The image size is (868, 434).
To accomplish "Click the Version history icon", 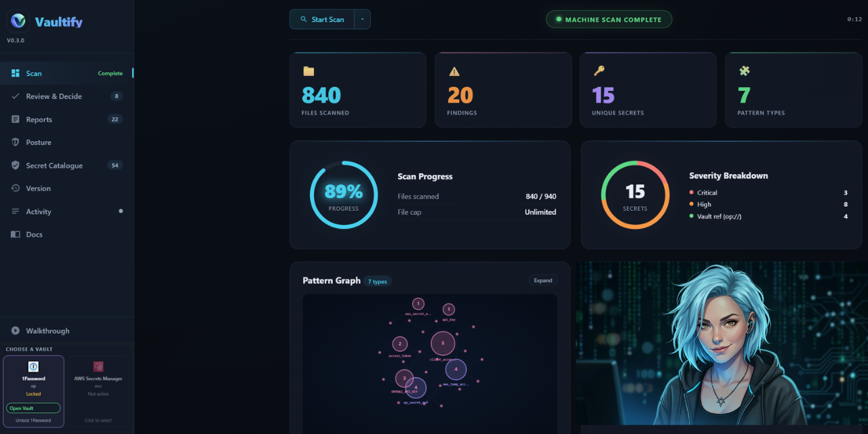I will [15, 189].
